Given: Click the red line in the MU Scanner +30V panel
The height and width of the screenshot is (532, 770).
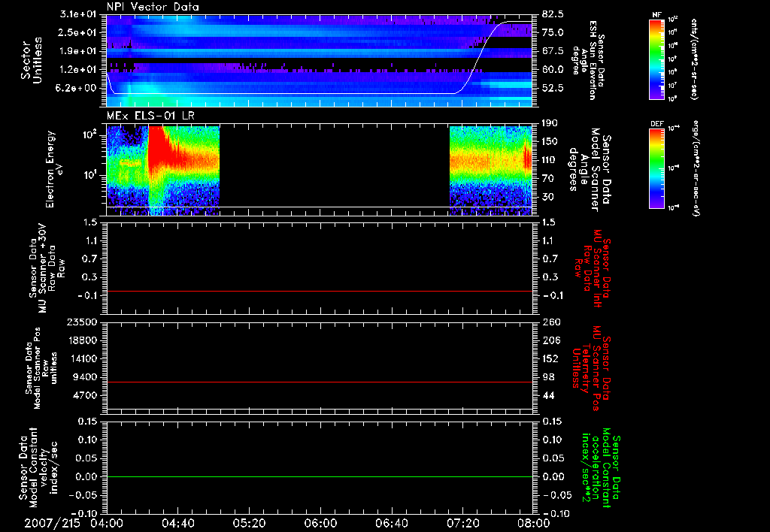Looking at the screenshot, I should (319, 291).
